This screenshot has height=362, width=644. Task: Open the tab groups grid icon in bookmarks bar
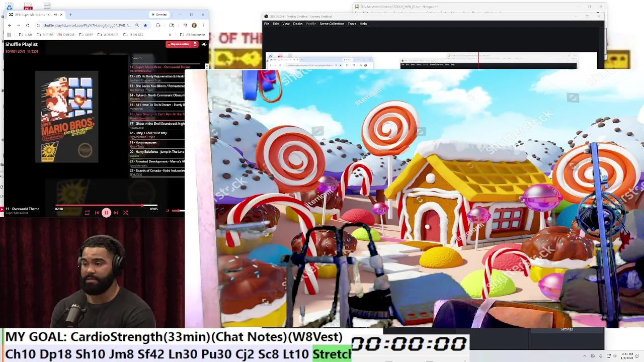(9, 35)
